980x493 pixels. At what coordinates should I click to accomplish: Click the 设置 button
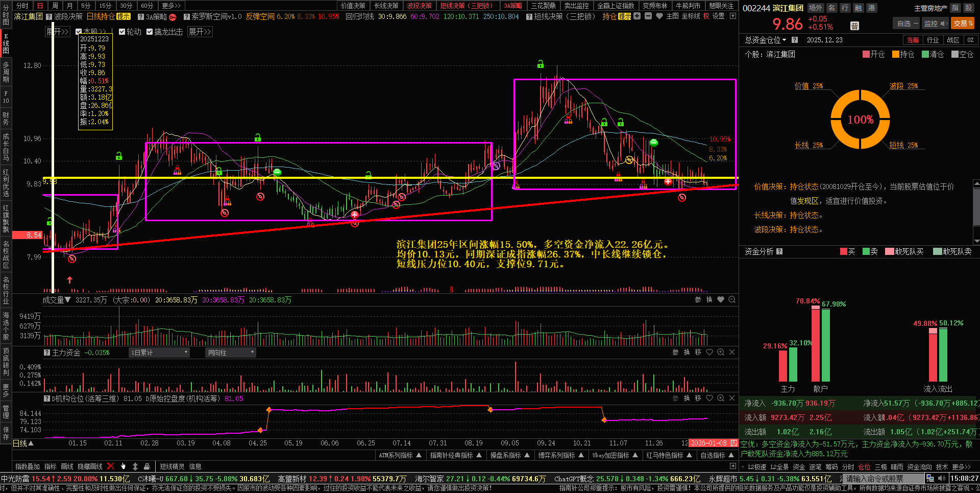pyautogui.click(x=719, y=16)
